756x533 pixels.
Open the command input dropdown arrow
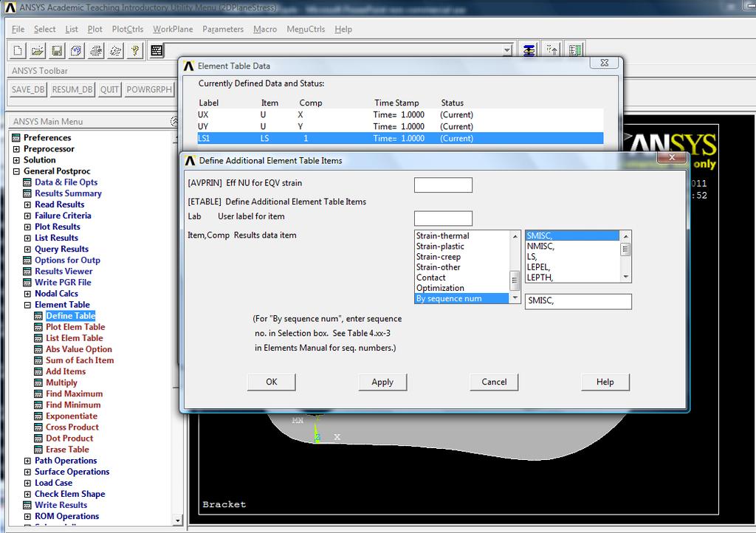coord(506,50)
